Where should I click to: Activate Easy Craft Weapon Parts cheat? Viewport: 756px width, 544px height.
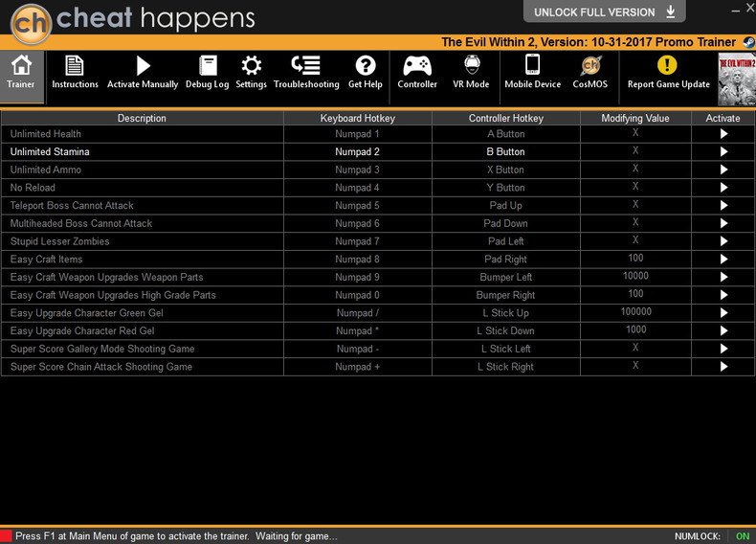click(x=723, y=277)
